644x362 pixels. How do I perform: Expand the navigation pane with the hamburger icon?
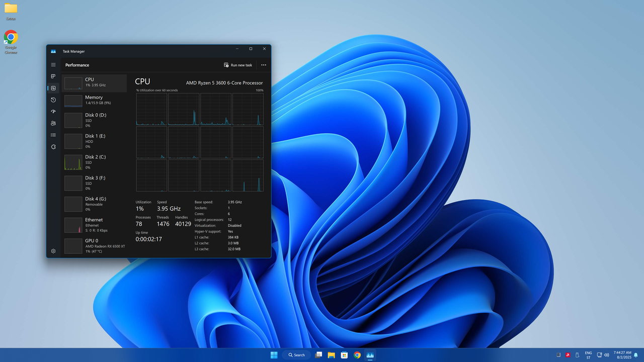[x=53, y=65]
